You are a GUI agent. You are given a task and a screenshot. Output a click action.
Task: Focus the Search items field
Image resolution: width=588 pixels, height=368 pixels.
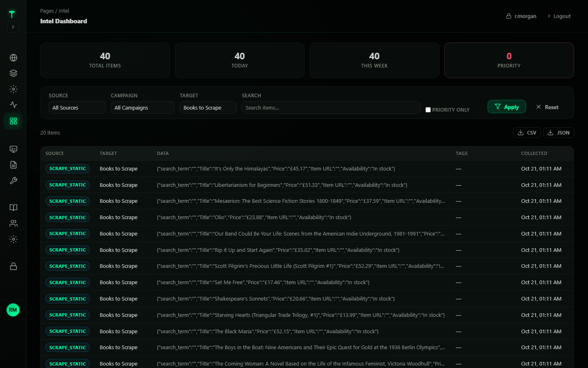[331, 108]
